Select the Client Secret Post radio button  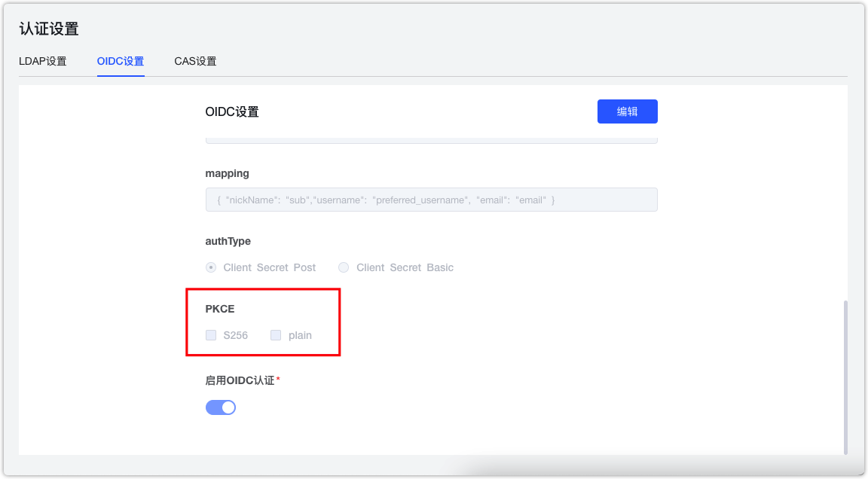(212, 267)
